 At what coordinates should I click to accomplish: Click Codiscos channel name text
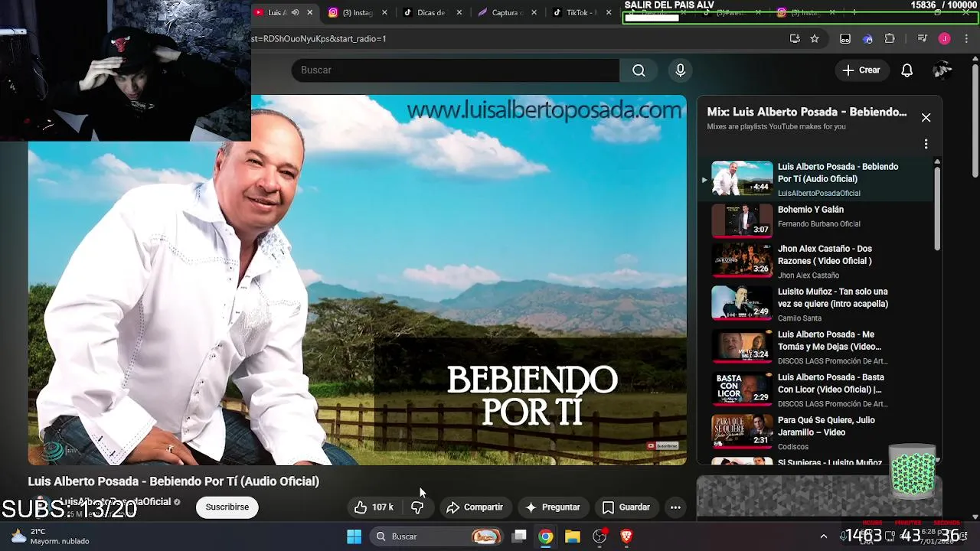793,447
